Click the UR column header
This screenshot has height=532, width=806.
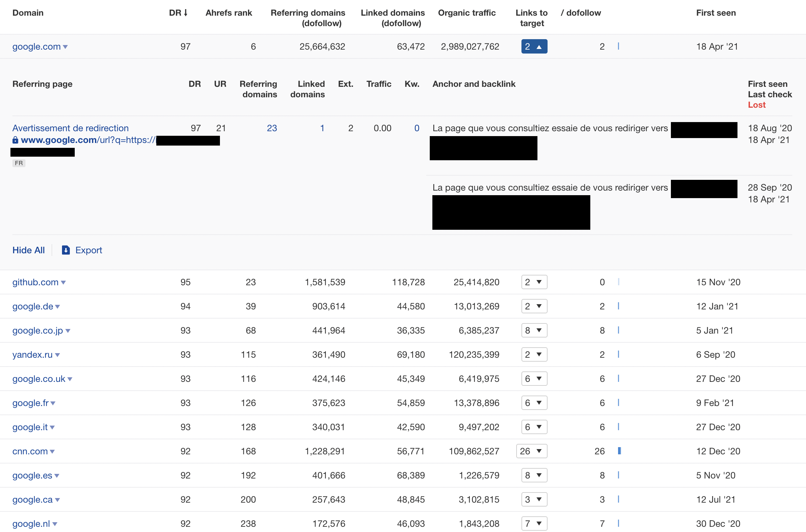click(220, 84)
